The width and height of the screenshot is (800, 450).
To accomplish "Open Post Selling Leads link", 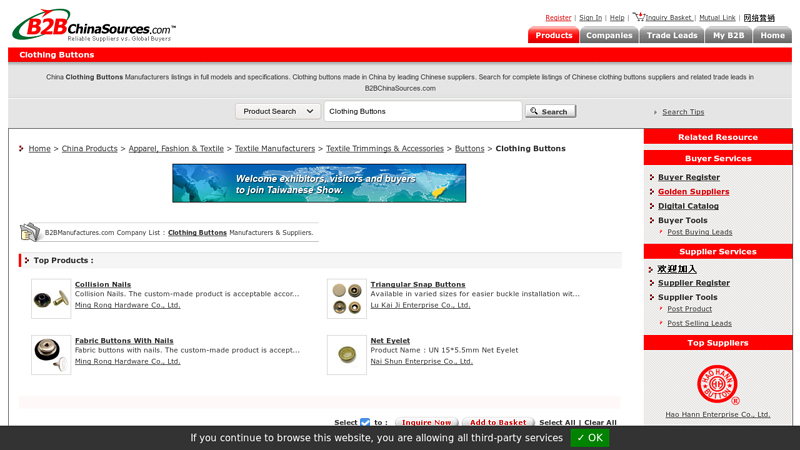I will (699, 323).
